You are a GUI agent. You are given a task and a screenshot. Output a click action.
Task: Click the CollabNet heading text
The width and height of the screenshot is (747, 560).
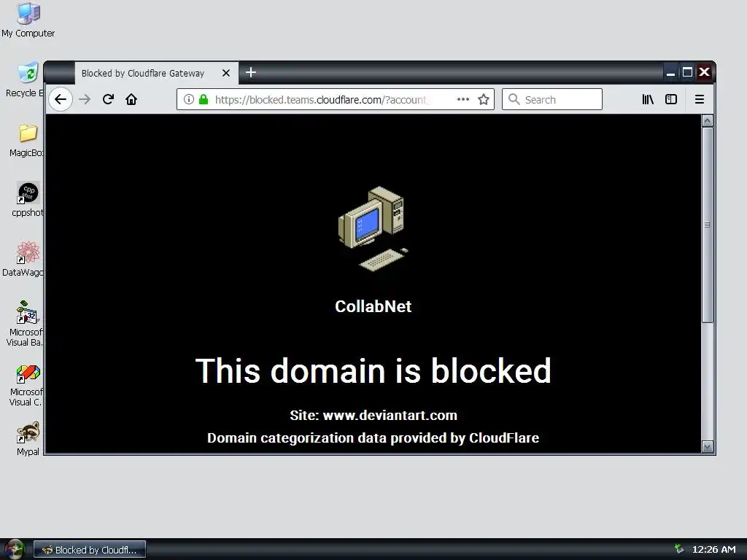(373, 307)
